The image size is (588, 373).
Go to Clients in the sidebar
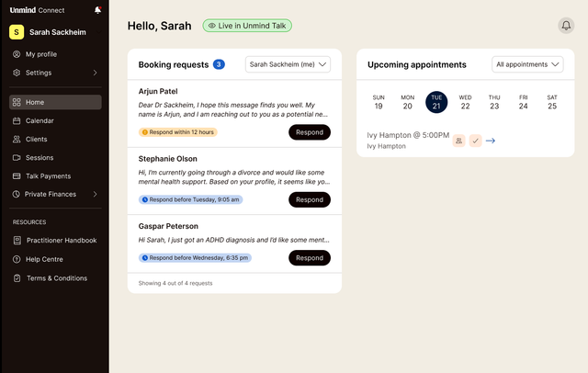coord(37,139)
